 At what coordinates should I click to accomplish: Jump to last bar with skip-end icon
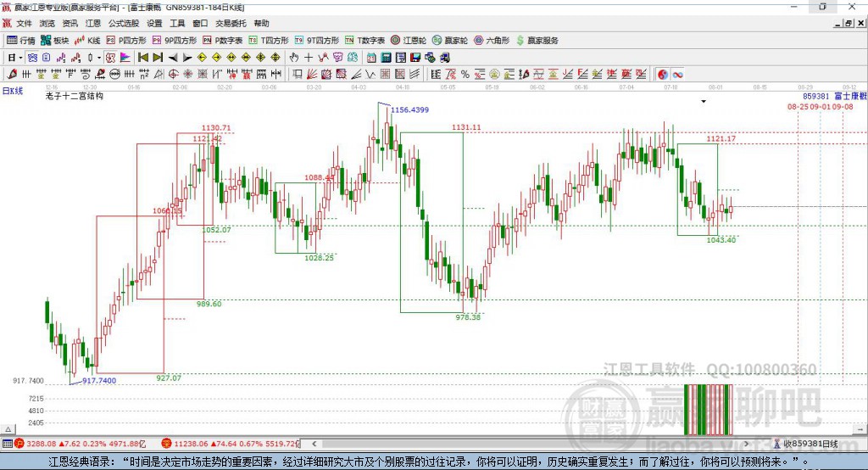[x=158, y=58]
